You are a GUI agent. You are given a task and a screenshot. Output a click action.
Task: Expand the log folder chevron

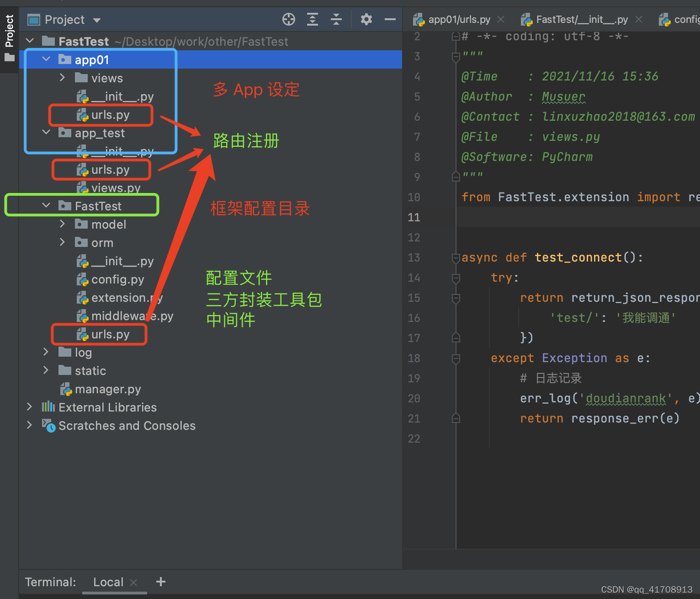tap(46, 352)
